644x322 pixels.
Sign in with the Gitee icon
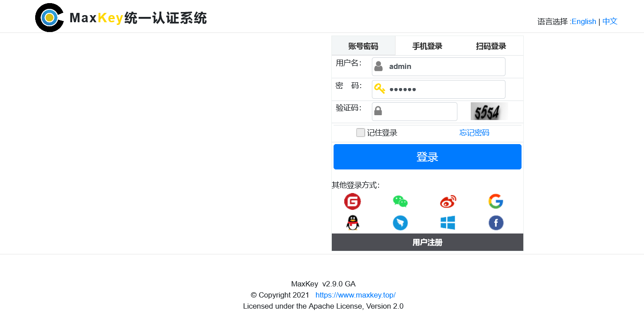point(352,202)
